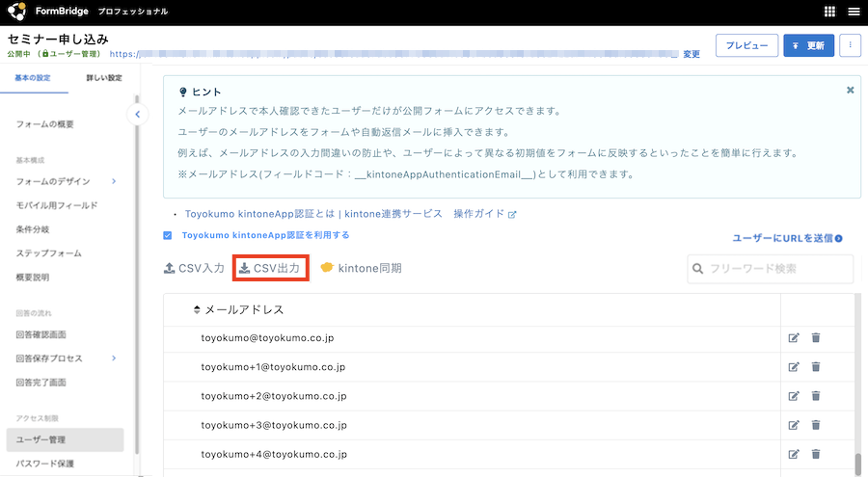Click the FormBridge logo icon
The width and height of the screenshot is (868, 477).
click(17, 12)
